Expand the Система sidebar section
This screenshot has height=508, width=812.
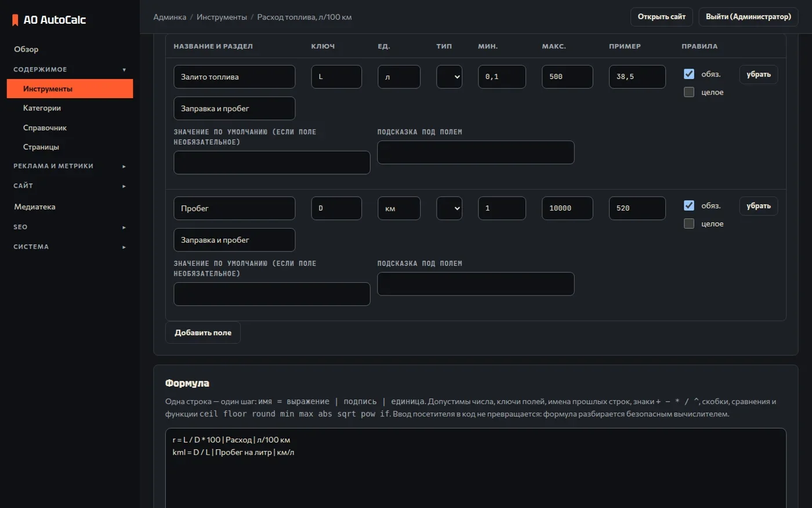coord(70,247)
